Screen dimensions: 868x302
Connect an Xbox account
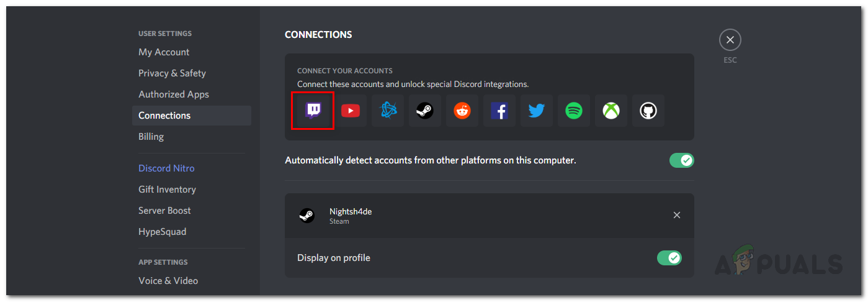pos(611,111)
